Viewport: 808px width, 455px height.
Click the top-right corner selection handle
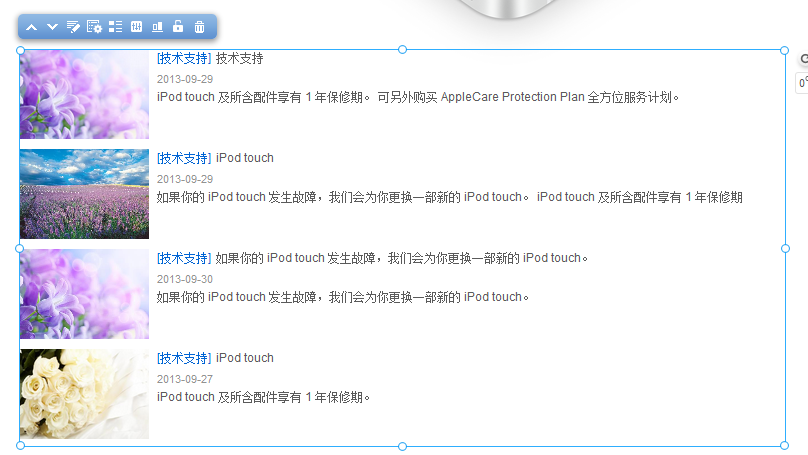click(x=784, y=50)
